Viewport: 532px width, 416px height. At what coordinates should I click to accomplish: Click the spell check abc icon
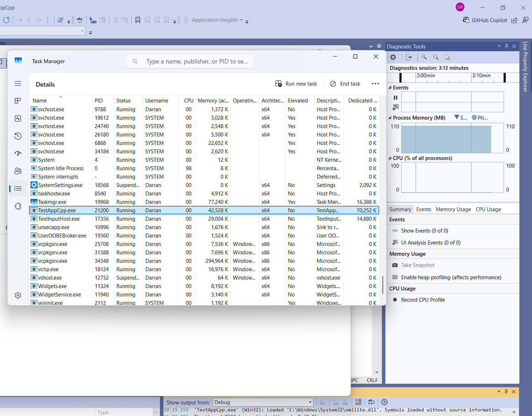click(x=80, y=20)
